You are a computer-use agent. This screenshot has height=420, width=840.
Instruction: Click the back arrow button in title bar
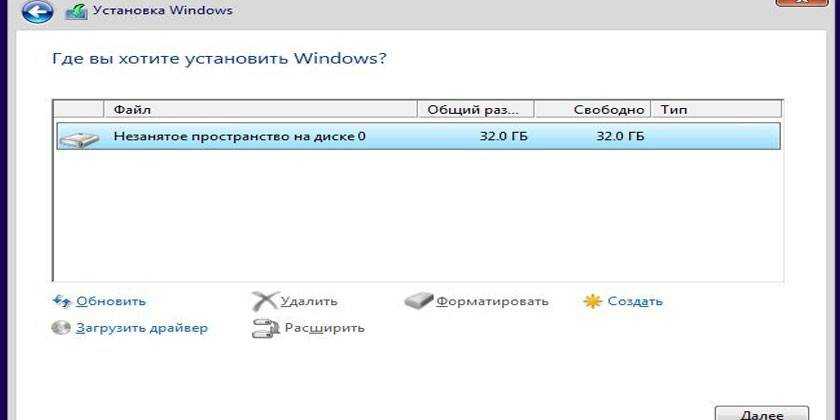(36, 11)
